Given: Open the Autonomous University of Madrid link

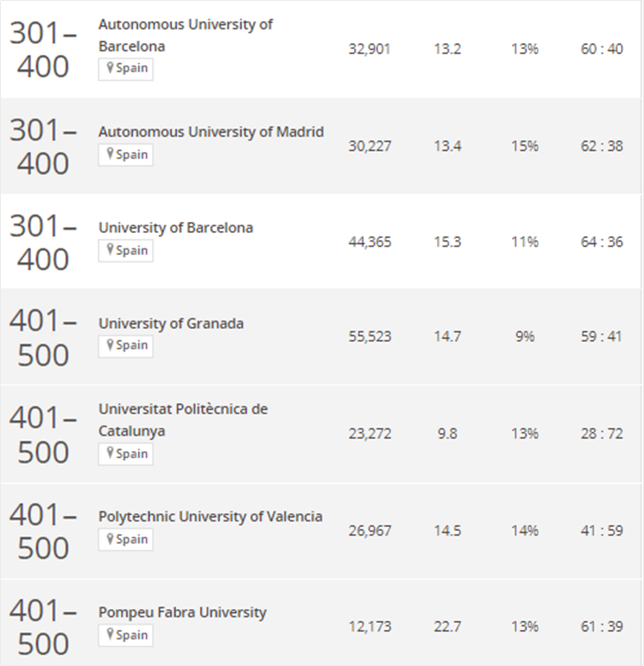Looking at the screenshot, I should point(211,132).
